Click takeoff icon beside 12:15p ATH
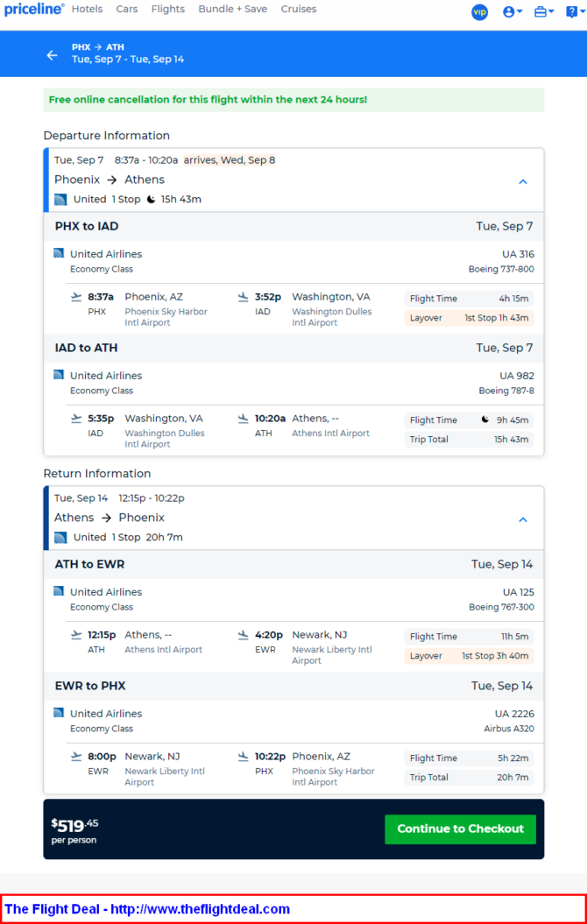This screenshot has width=587, height=924. pyautogui.click(x=76, y=634)
